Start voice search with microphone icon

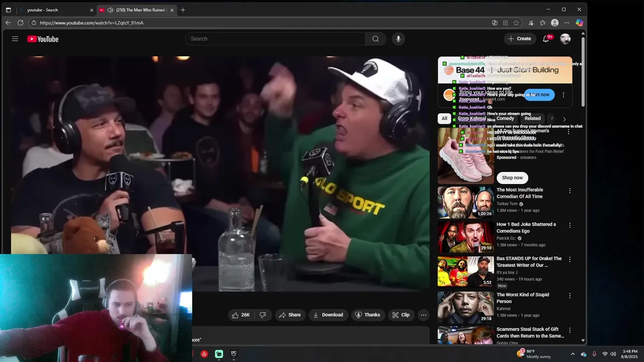398,39
